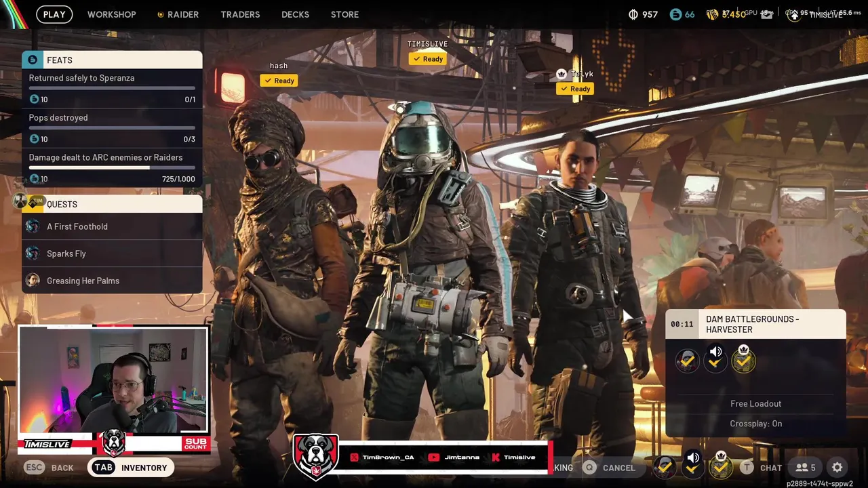Click the Pops destroyed progress bar

(x=112, y=127)
